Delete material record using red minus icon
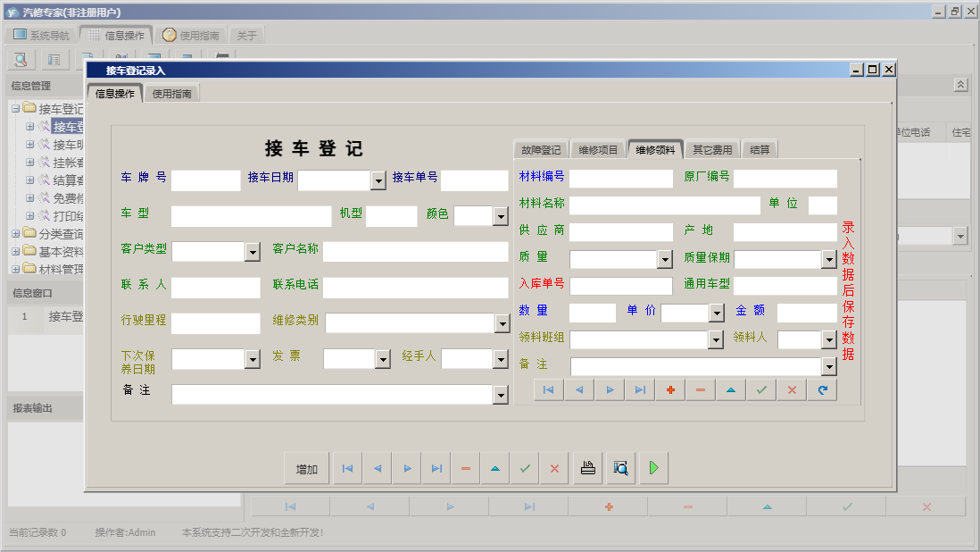The height and width of the screenshot is (552, 980). [702, 389]
